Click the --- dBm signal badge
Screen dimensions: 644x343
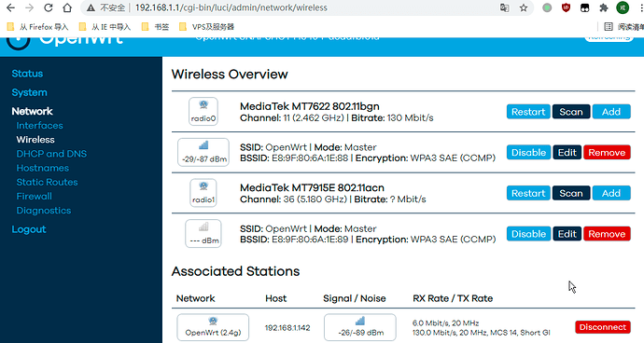203,233
